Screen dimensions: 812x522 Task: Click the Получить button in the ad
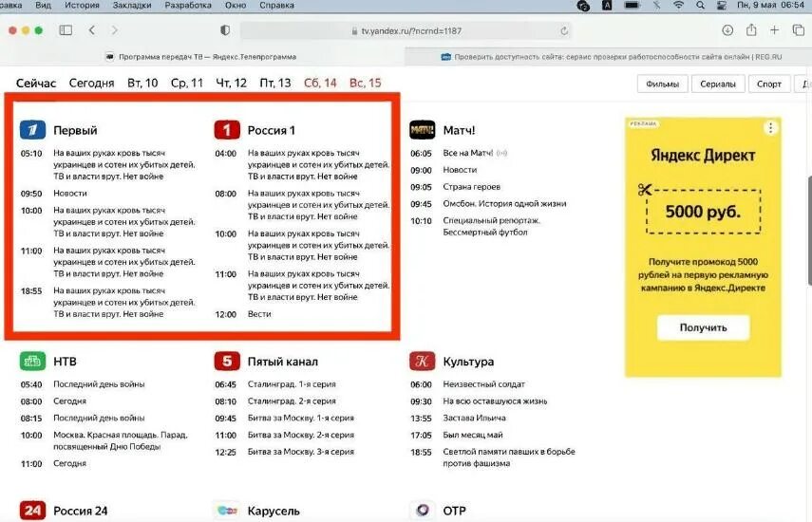click(x=703, y=327)
